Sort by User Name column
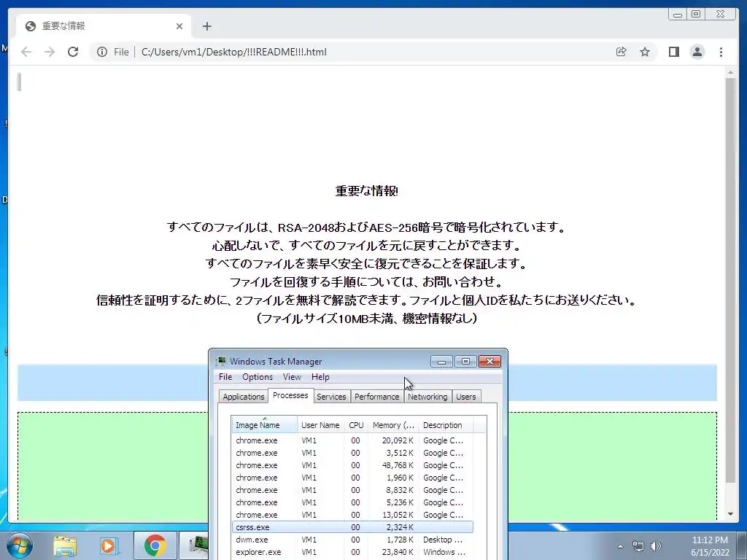This screenshot has width=747, height=560. (x=321, y=425)
